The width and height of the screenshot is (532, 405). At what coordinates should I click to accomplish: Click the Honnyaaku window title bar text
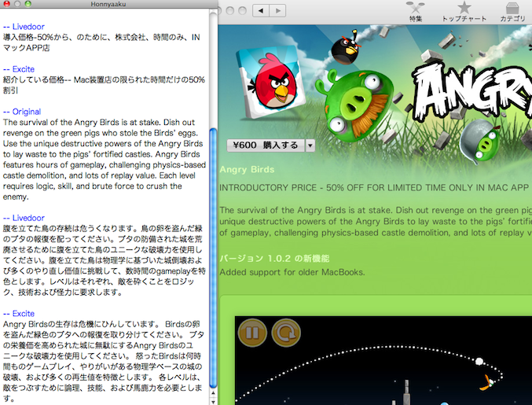(108, 4)
